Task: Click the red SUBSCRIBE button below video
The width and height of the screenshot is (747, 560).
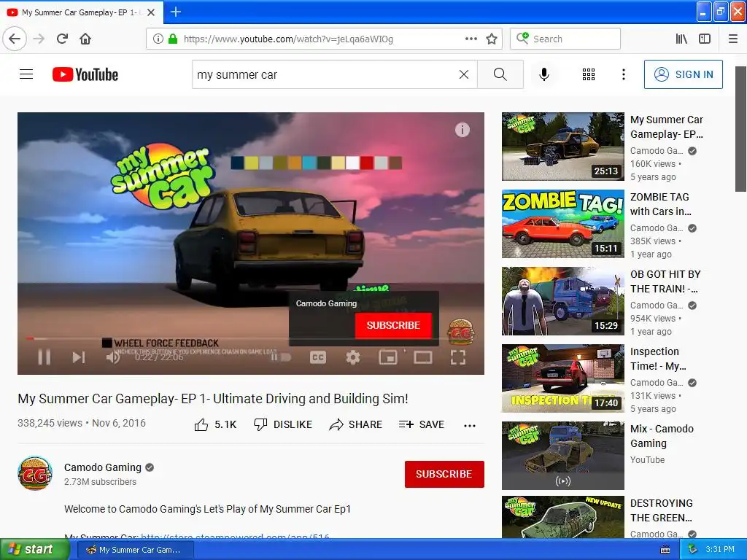Action: coord(444,474)
